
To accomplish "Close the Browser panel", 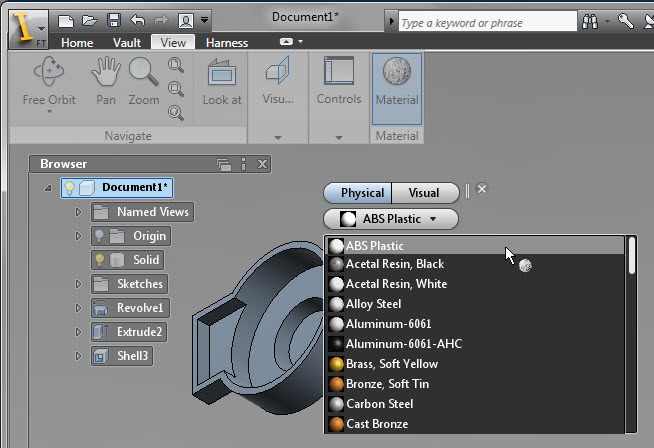I will tap(262, 164).
